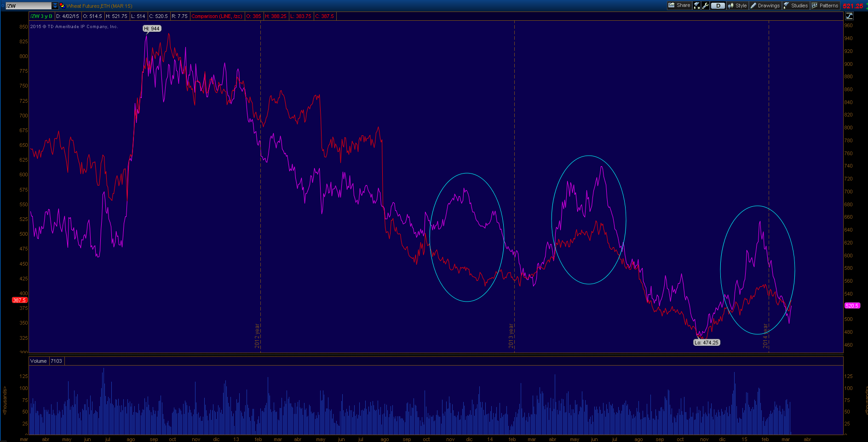The image size is (868, 442).
Task: Click the share arrow icon
Action: tap(672, 6)
